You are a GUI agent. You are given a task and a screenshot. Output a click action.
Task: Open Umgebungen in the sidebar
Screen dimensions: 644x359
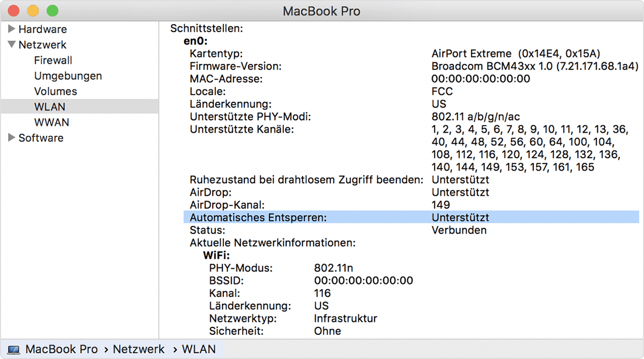click(x=68, y=76)
